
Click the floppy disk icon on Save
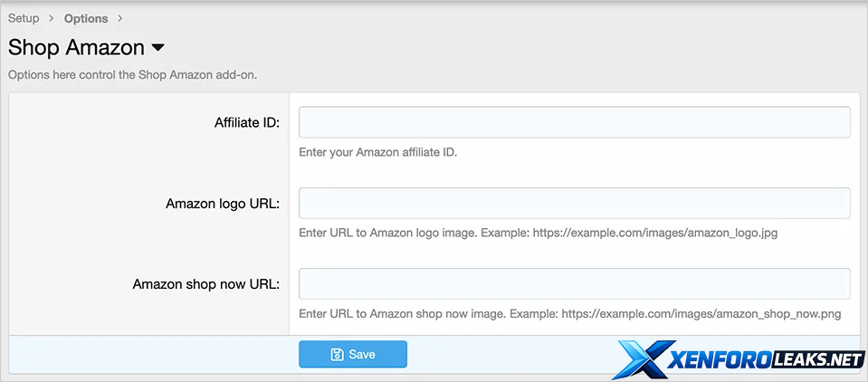pyautogui.click(x=337, y=354)
